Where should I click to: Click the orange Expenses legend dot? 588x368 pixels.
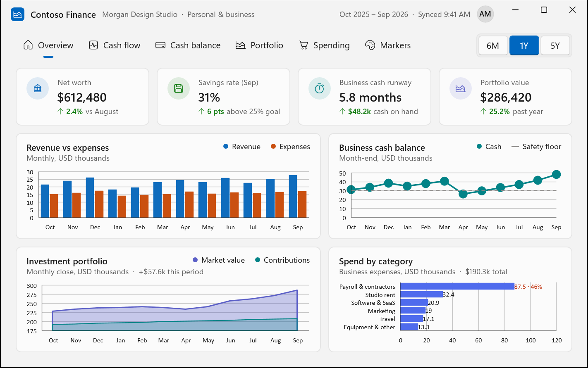coord(273,147)
